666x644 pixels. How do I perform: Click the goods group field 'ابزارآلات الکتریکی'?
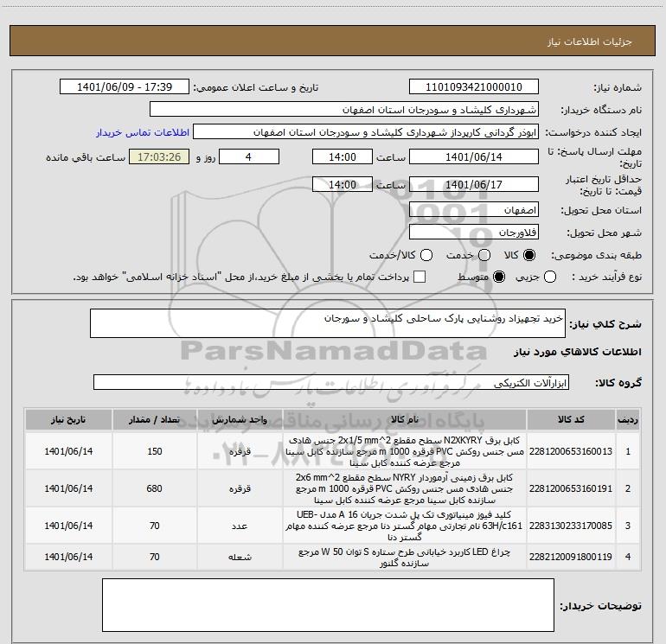(331, 382)
